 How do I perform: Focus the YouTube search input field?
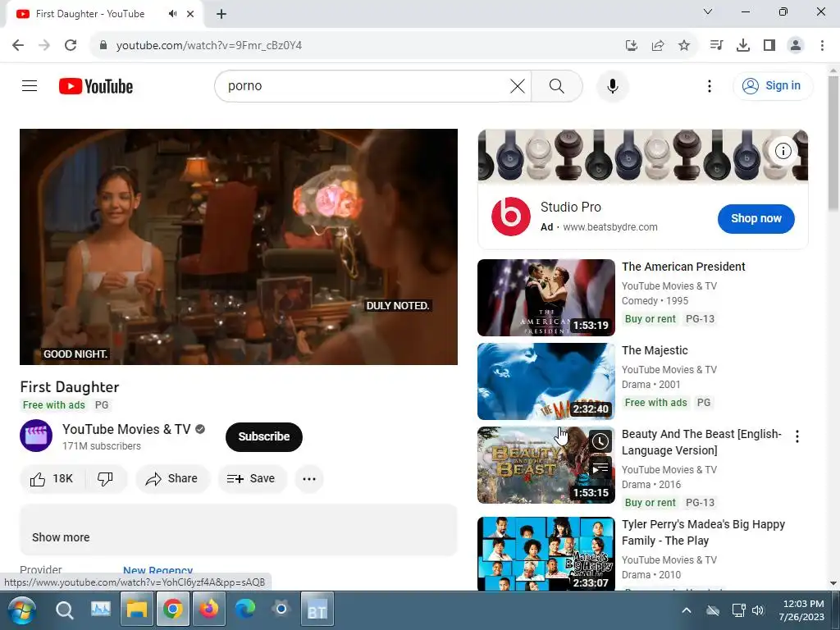tap(364, 85)
